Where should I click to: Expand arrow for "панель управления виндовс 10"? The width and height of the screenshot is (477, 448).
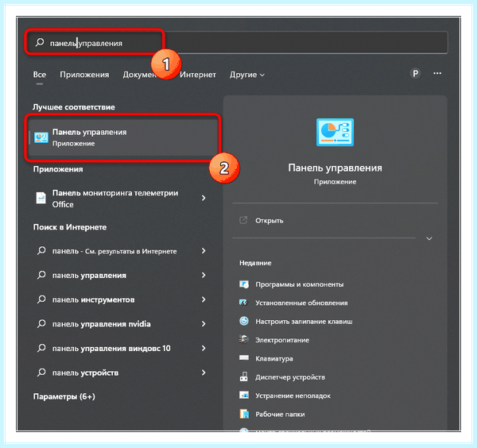point(204,348)
